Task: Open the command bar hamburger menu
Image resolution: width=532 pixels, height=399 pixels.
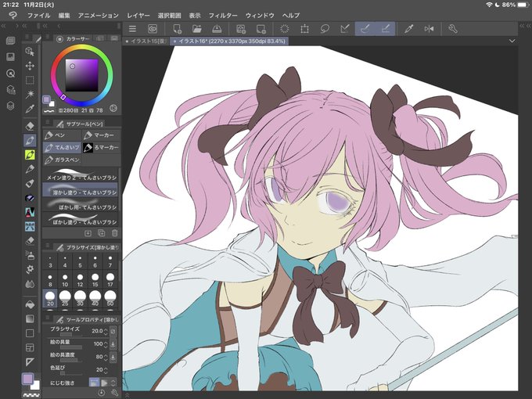Action: pyautogui.click(x=132, y=29)
